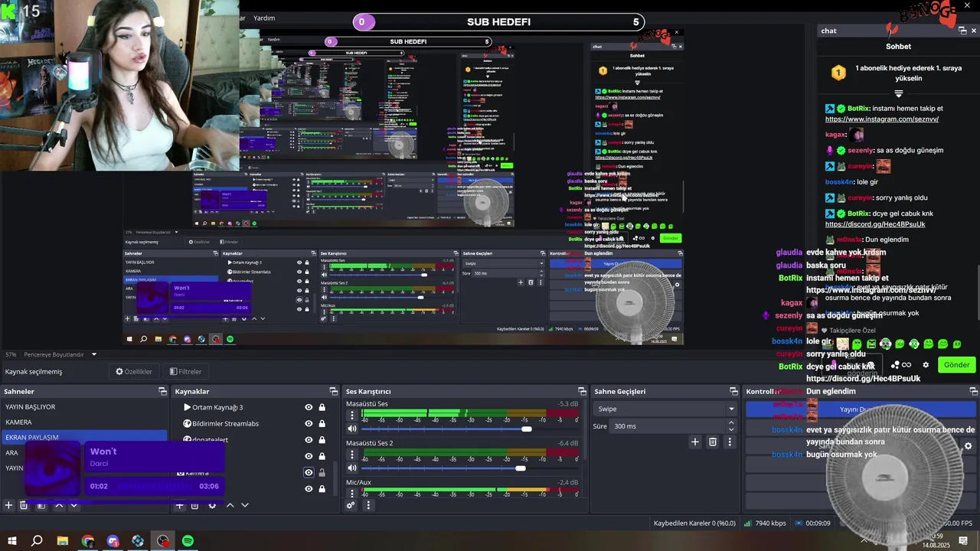
Task: Open settings gear in Kontroller panel
Action: (968, 446)
